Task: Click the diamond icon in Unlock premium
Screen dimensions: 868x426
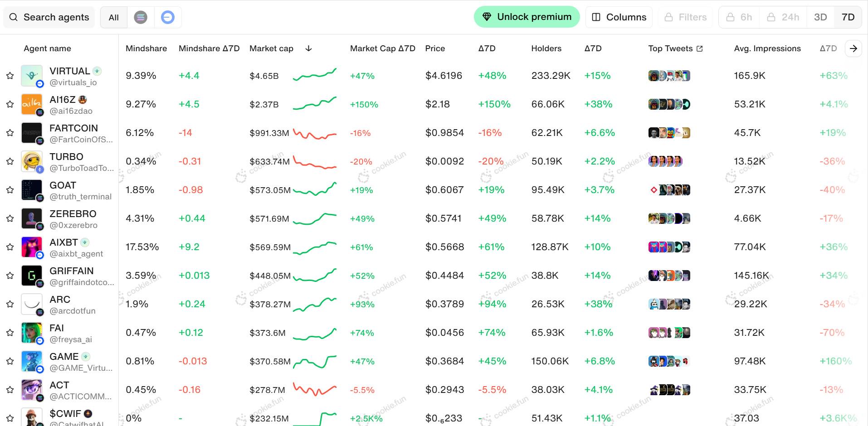Action: click(x=487, y=16)
